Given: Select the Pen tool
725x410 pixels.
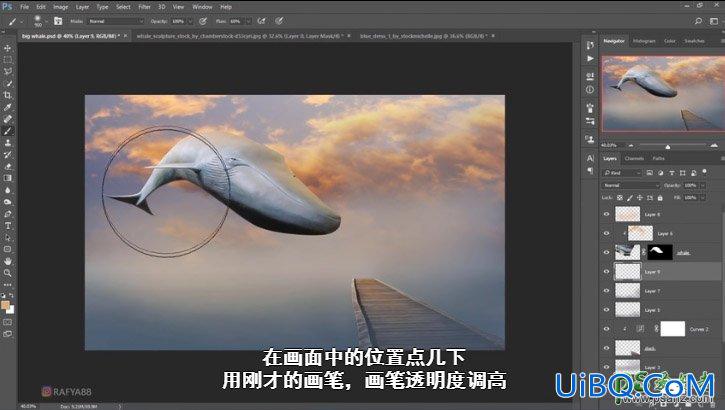Looking at the screenshot, I should coord(8,214).
